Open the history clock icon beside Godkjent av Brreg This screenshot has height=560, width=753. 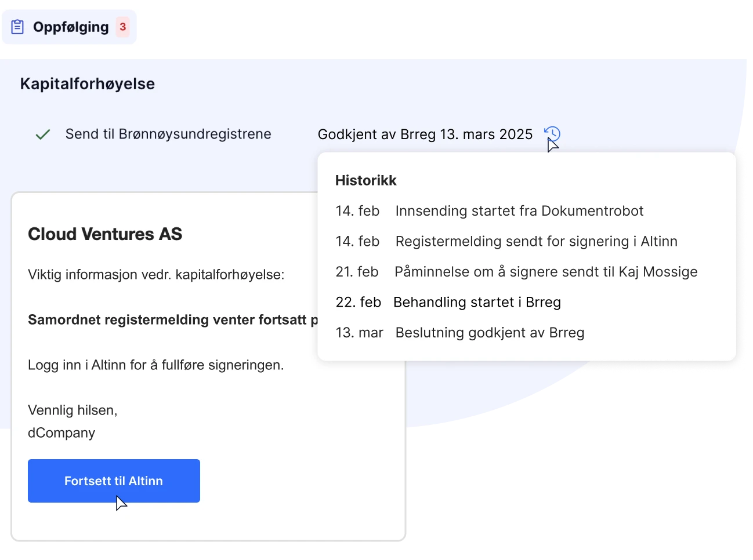pyautogui.click(x=552, y=134)
